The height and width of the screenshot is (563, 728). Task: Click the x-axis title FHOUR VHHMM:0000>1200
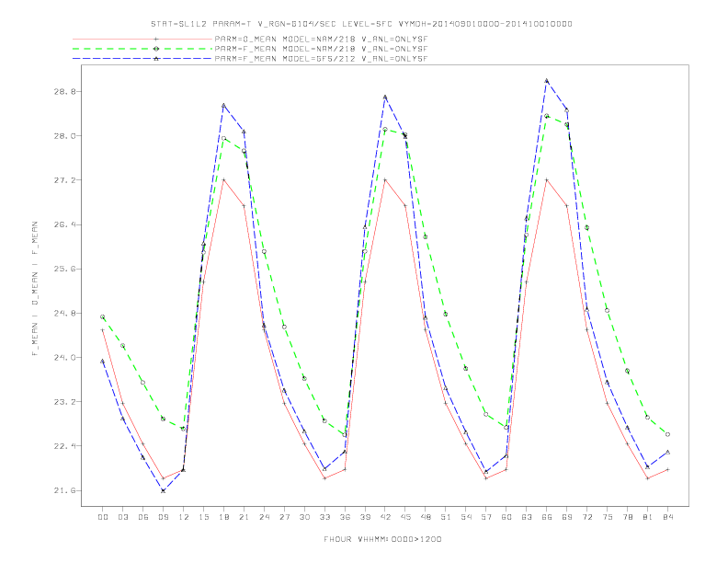coord(382,539)
